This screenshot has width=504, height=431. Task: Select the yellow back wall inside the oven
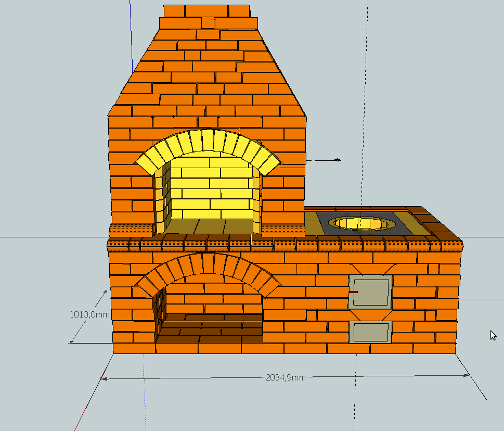point(213,187)
